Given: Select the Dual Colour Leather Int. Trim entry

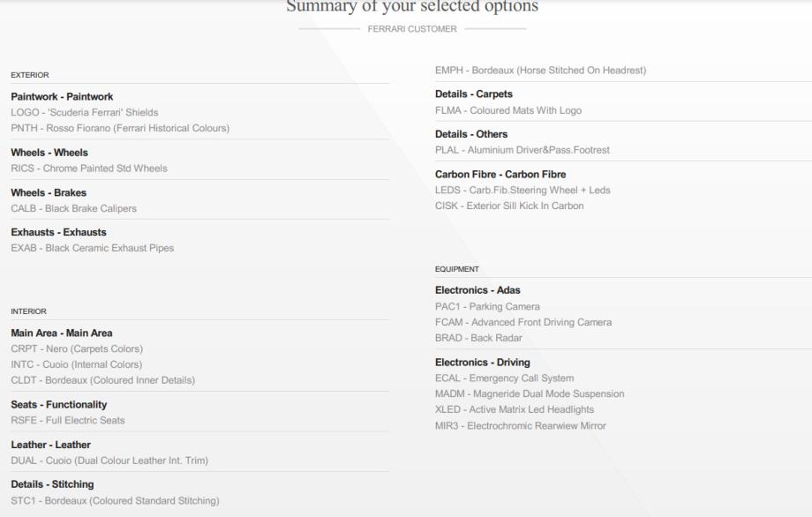Looking at the screenshot, I should (109, 461).
